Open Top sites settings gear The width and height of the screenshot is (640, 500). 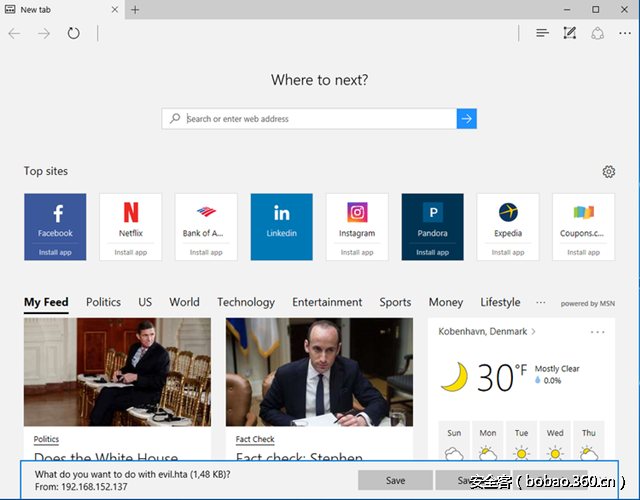coord(609,172)
